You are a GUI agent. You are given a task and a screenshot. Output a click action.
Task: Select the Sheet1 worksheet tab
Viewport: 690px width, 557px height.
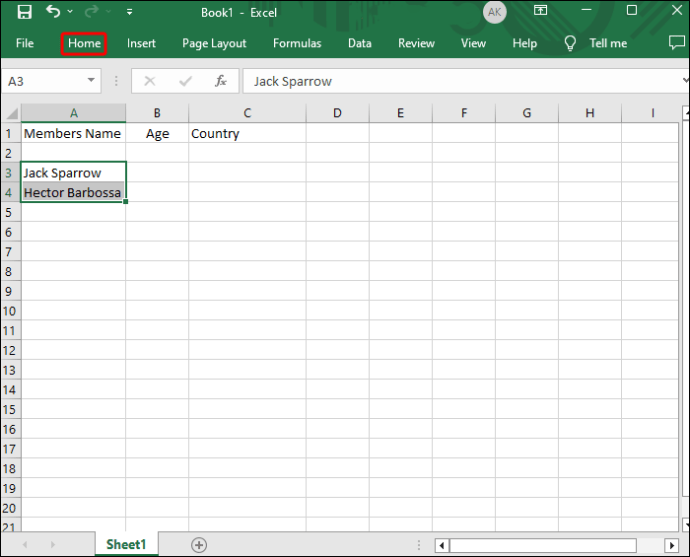(x=126, y=545)
